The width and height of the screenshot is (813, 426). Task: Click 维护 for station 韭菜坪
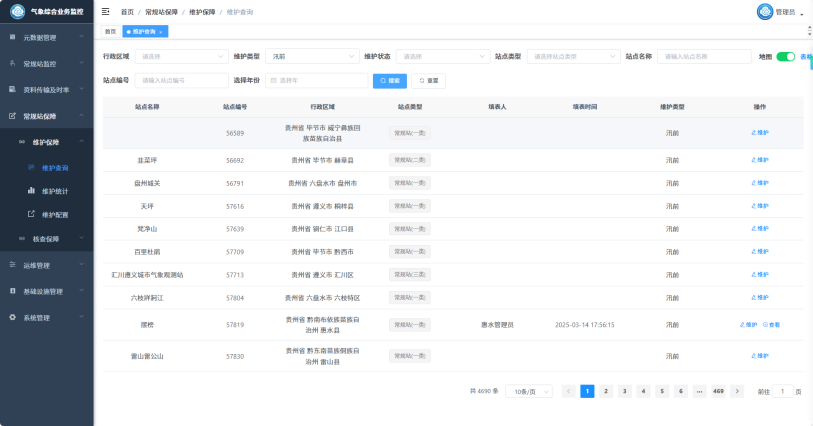click(x=760, y=160)
